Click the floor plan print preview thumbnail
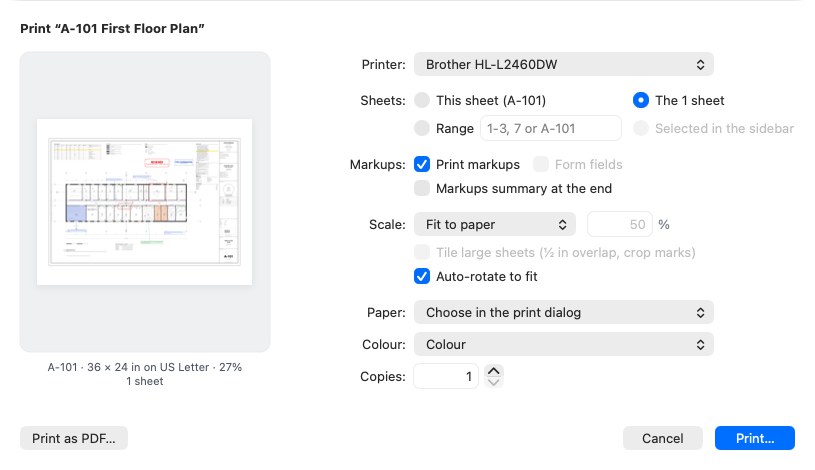 144,202
